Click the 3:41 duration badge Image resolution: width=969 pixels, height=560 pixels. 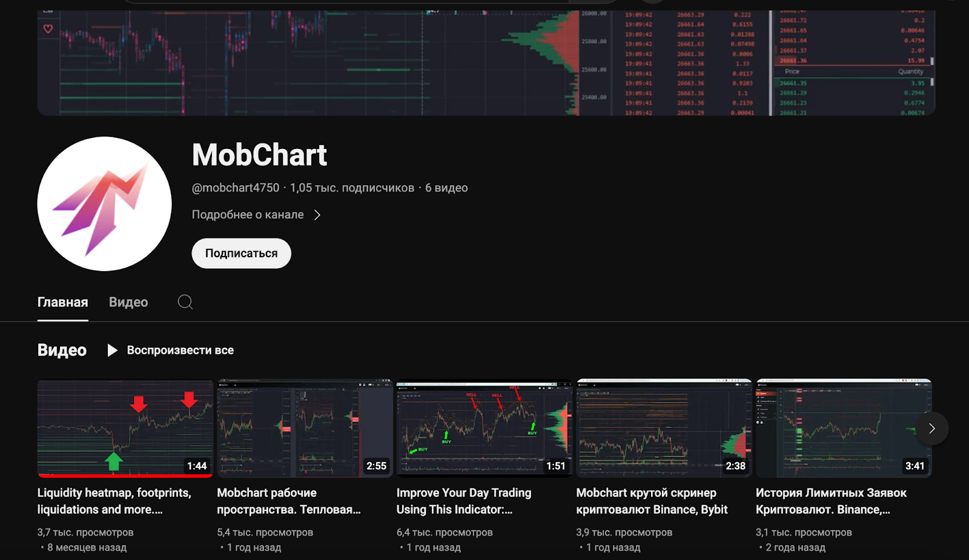914,466
